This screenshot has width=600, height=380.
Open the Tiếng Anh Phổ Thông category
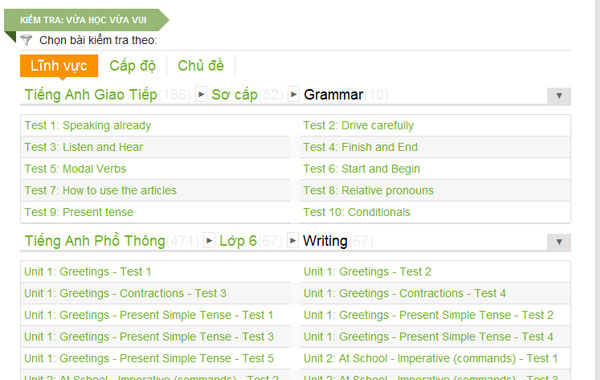tap(95, 241)
